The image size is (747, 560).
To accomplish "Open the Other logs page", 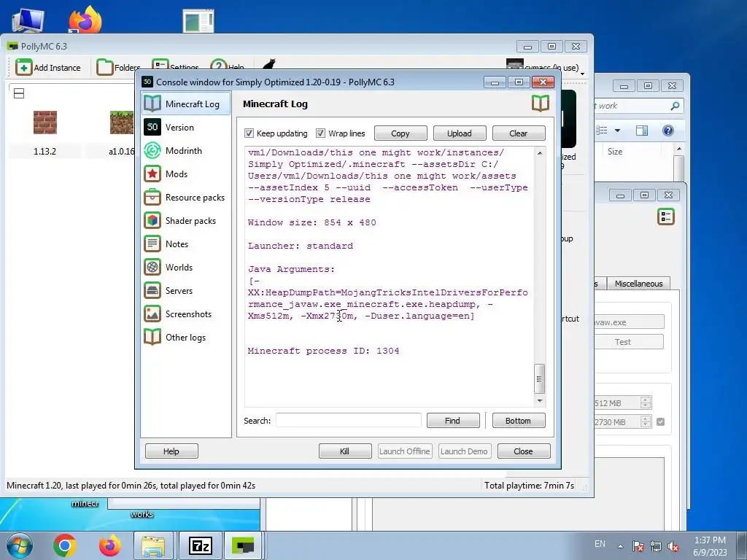I will tap(186, 337).
